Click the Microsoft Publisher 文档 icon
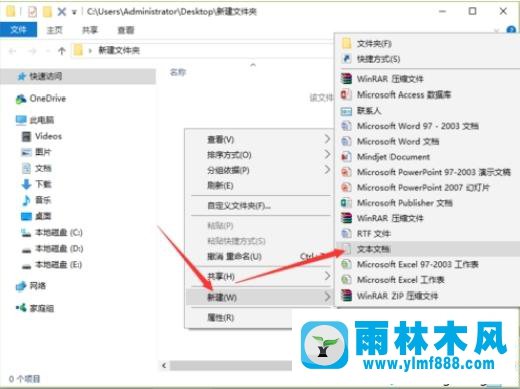Viewport: 520px width, 389px height. pyautogui.click(x=346, y=203)
